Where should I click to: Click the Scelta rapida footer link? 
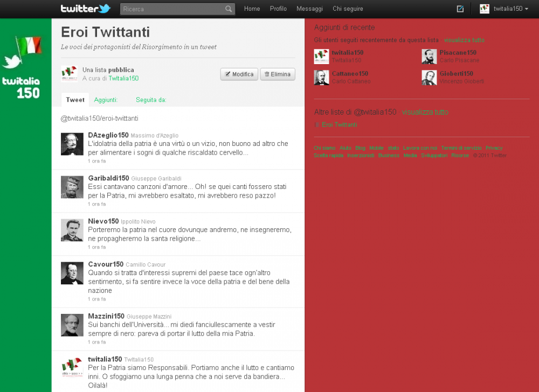[328, 156]
